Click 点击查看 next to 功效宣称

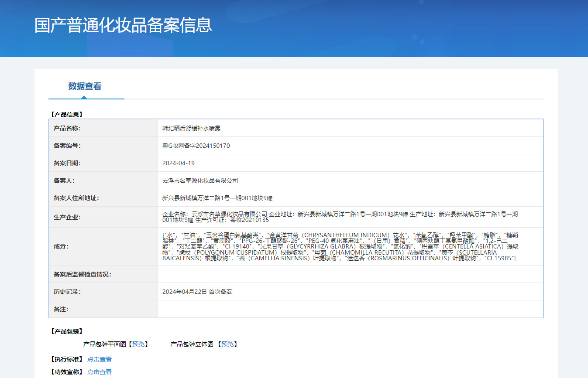pos(100,372)
